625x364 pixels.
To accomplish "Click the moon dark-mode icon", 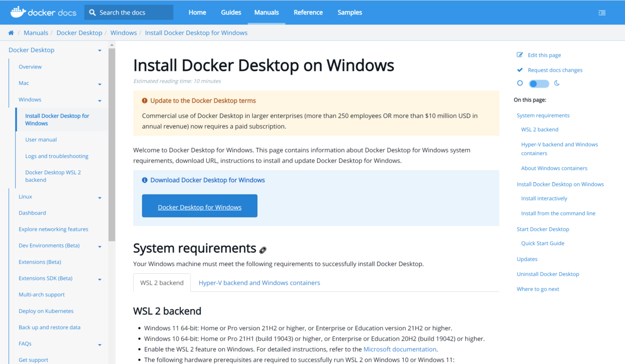I will point(557,83).
